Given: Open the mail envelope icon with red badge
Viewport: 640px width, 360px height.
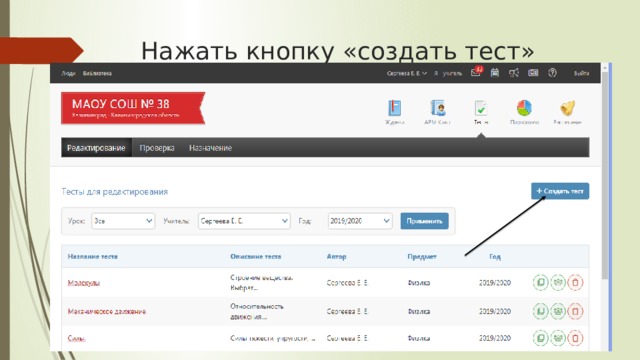Looking at the screenshot, I should (476, 72).
